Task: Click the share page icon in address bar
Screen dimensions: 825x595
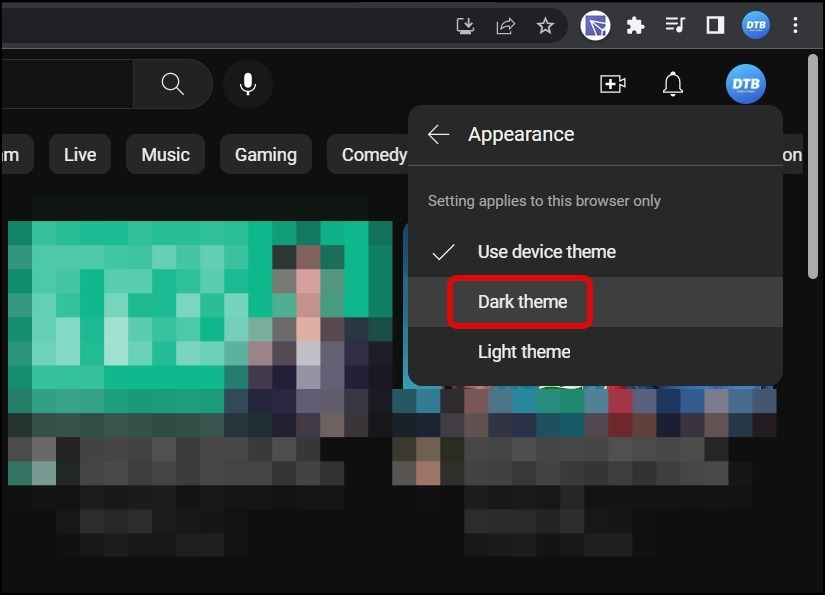Action: 505,26
